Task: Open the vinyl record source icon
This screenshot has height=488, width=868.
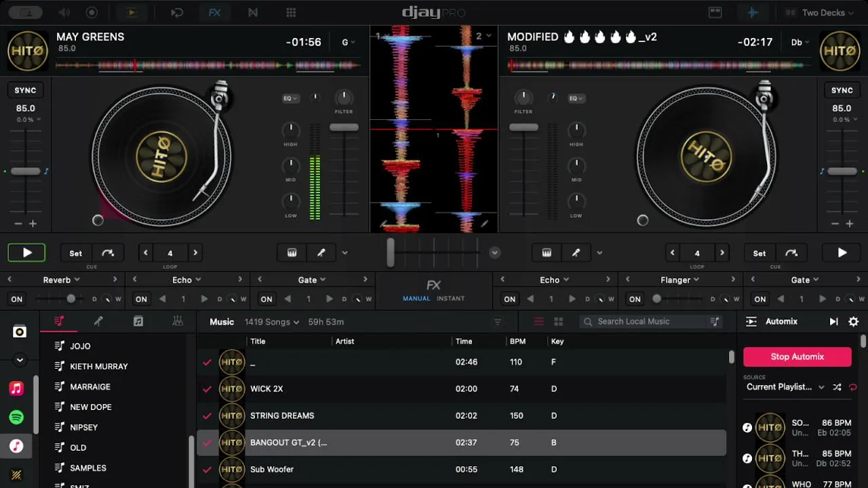Action: click(x=20, y=331)
